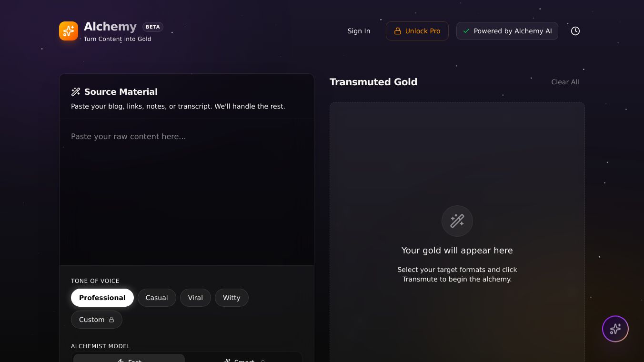Select the Professional tone of voice
Image resolution: width=644 pixels, height=362 pixels.
coord(102,298)
